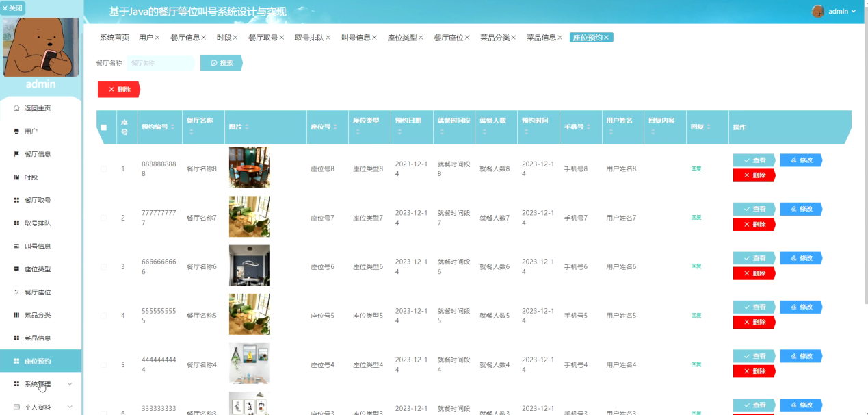
Task: Open 叫号信息 in the sidebar menu
Action: coord(41,246)
